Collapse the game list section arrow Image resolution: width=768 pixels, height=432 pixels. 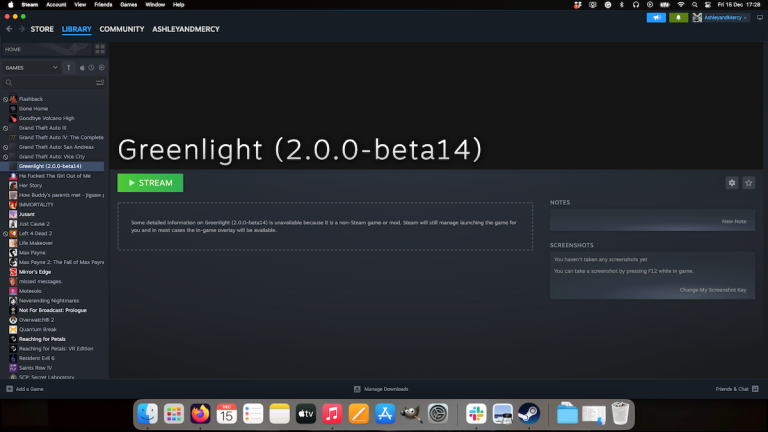tap(68, 67)
